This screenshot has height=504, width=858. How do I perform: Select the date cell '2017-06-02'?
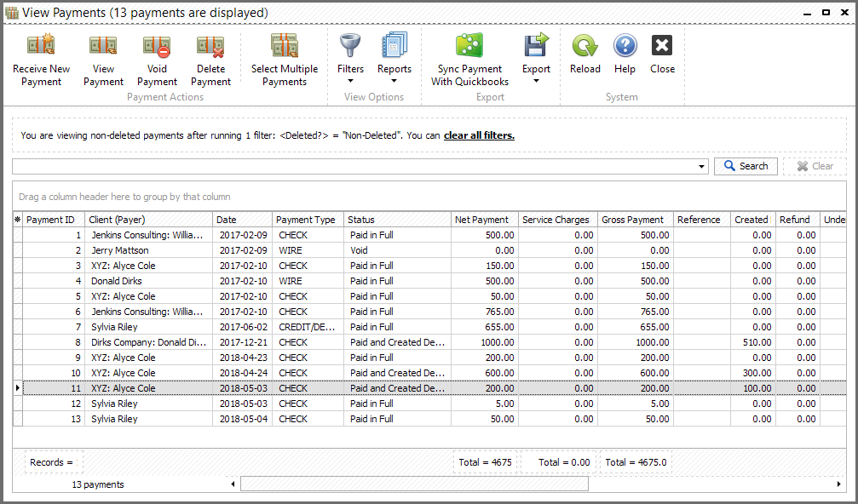244,327
